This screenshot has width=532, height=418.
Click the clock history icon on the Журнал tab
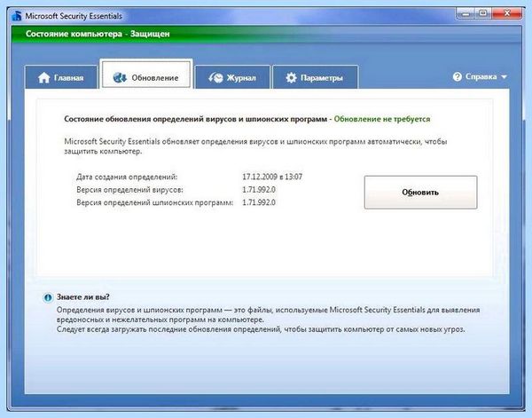(x=215, y=78)
